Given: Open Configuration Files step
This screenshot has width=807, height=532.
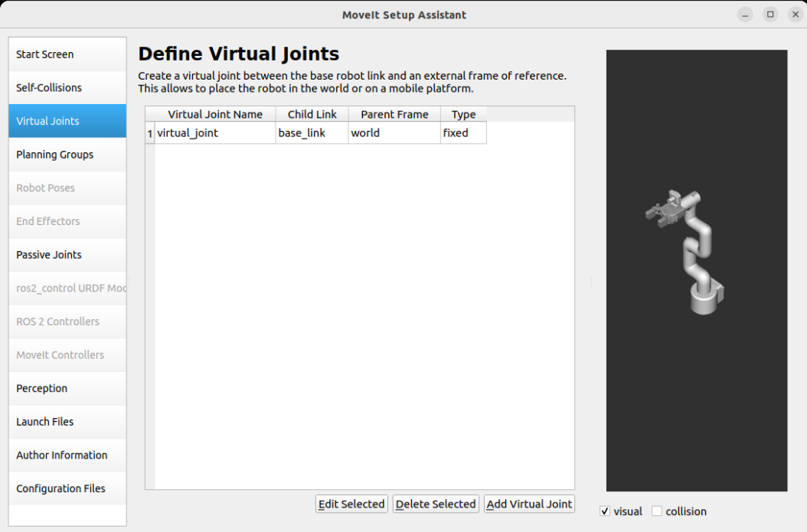Looking at the screenshot, I should [67, 489].
